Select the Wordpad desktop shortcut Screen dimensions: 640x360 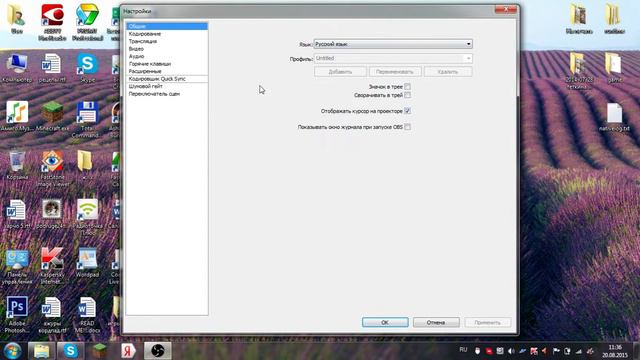click(x=87, y=262)
